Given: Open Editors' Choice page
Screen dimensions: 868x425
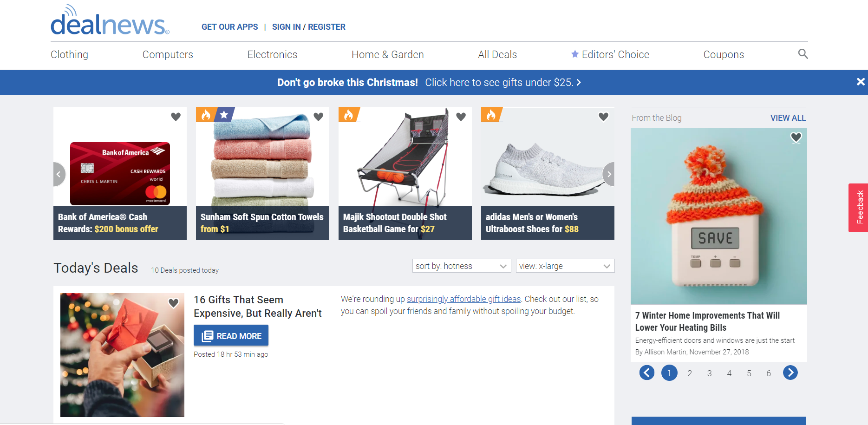Looking at the screenshot, I should click(610, 54).
